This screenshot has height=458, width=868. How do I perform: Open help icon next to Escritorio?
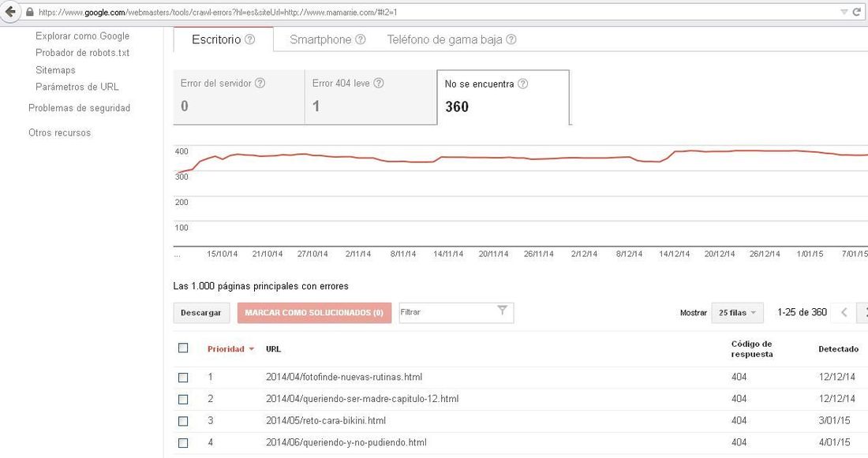click(x=249, y=39)
